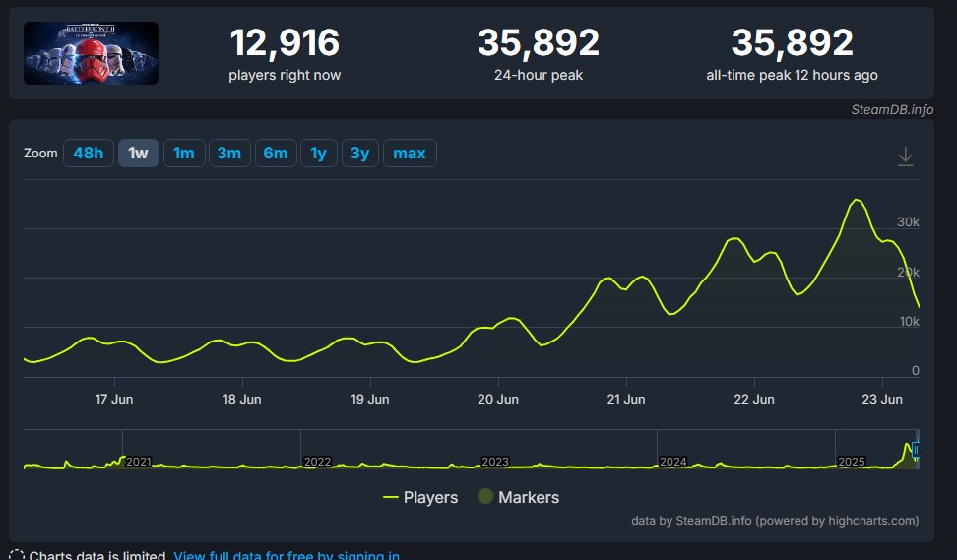Viewport: 957px width, 560px height.
Task: Open the chart download menu icon
Action: point(906,156)
